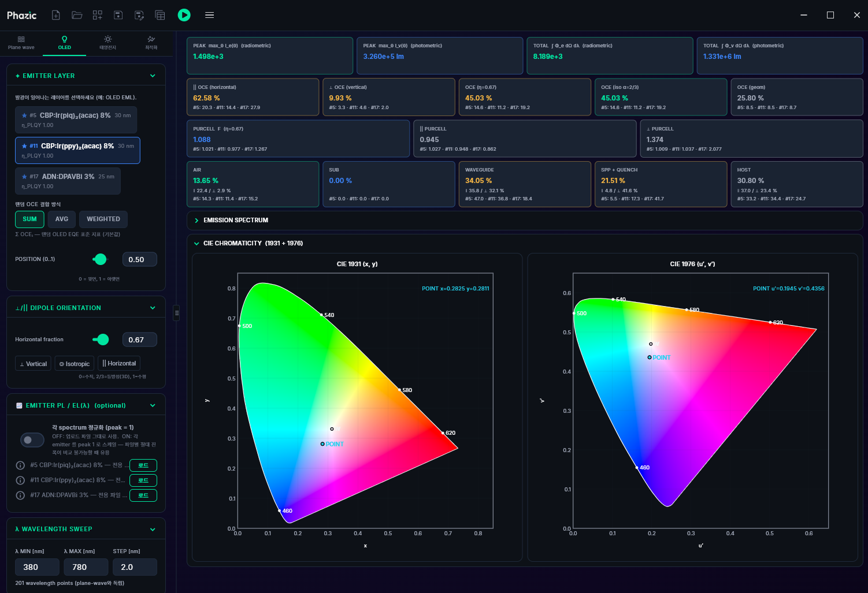Choose SUM tandem OCE mode
The width and height of the screenshot is (868, 593).
tap(30, 219)
